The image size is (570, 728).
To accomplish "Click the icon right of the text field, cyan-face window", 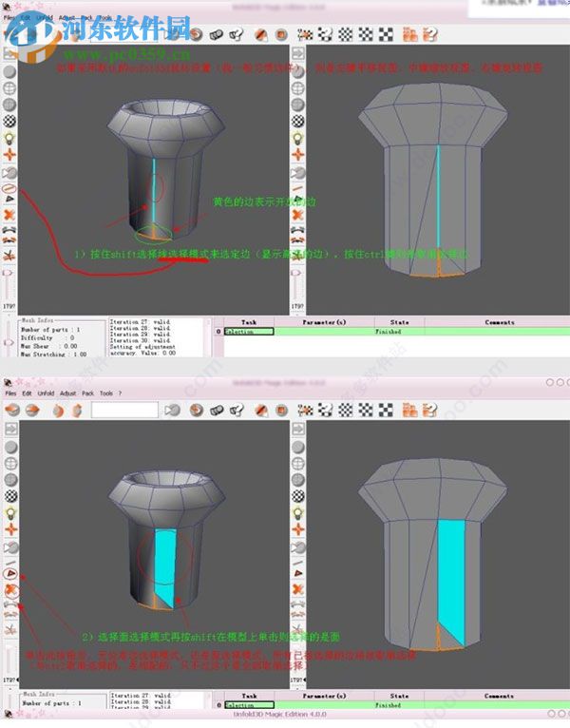I will (172, 410).
